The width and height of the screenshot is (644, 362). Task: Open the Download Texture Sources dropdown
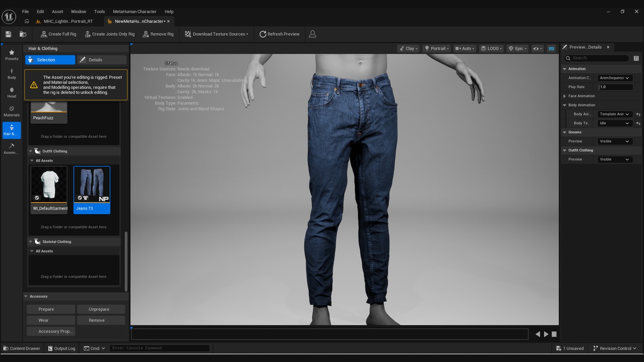point(216,34)
